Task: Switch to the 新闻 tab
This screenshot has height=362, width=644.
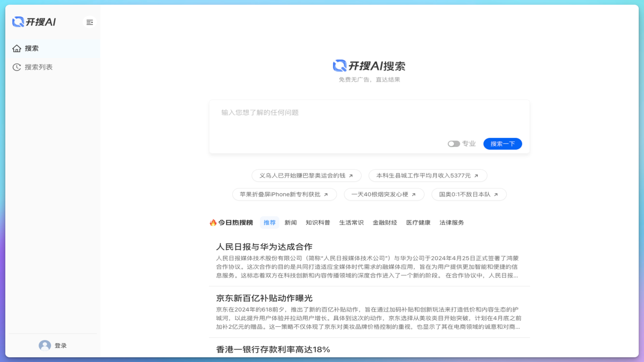Action: 291,222
